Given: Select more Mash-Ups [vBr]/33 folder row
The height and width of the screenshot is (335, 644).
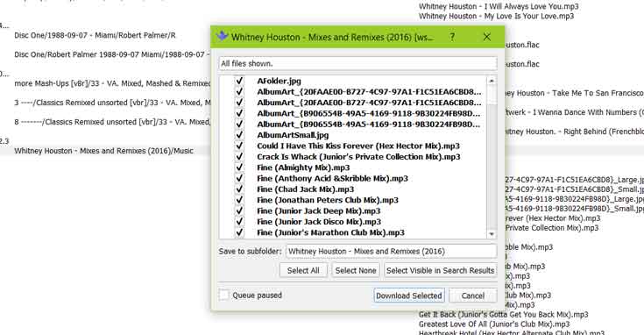Looking at the screenshot, I should click(112, 83).
